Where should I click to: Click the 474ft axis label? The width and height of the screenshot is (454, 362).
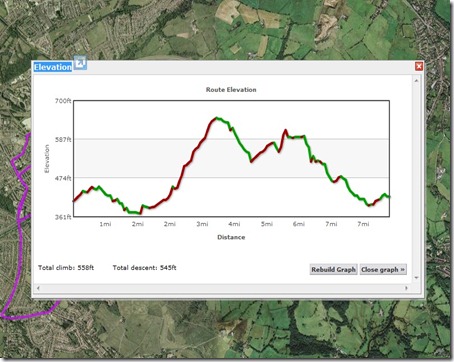[x=63, y=178]
